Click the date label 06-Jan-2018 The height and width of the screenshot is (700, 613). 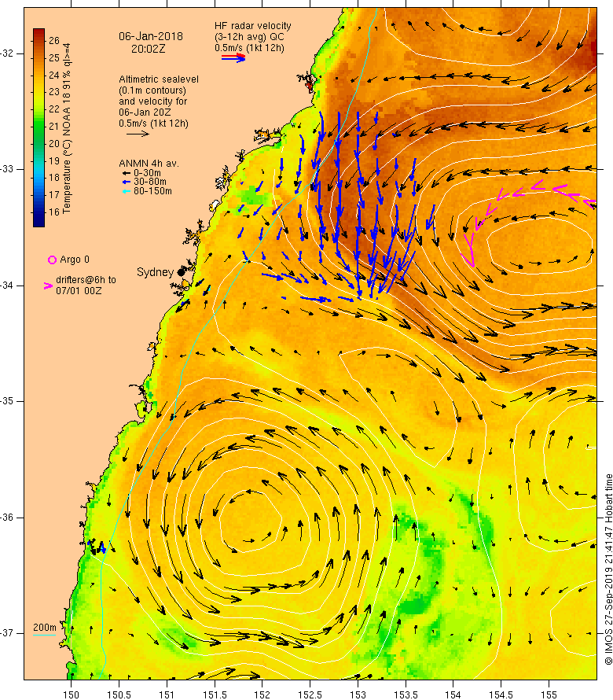[151, 37]
